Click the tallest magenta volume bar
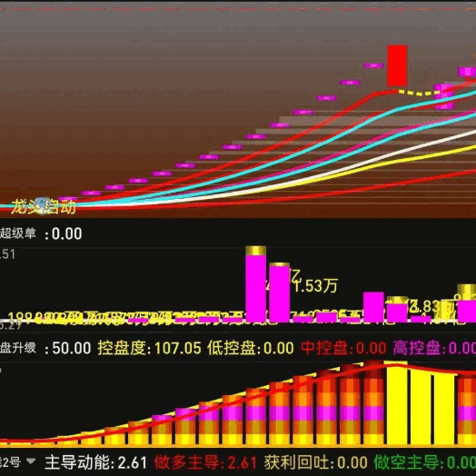Screen dimensions: 476x476 pyautogui.click(x=256, y=284)
